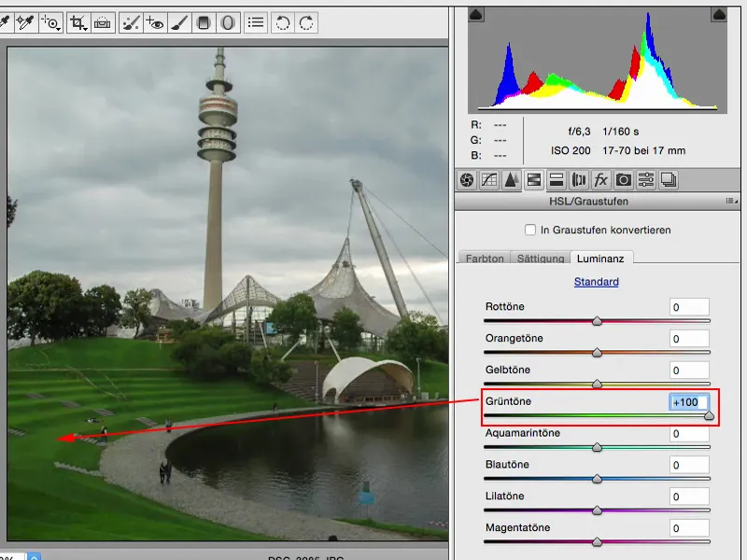747x560 pixels.
Task: Click the '1/160 s' shutter readout
Action: point(620,132)
